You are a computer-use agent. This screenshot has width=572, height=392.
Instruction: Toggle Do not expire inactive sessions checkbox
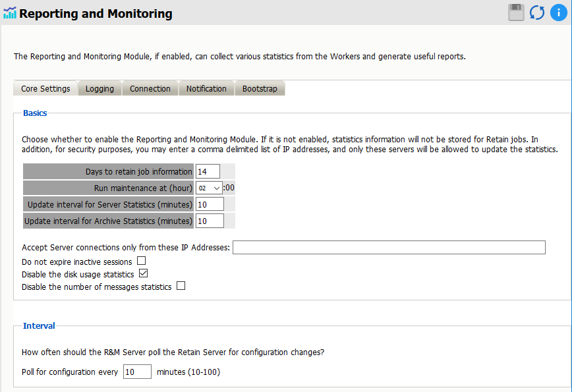coord(141,261)
